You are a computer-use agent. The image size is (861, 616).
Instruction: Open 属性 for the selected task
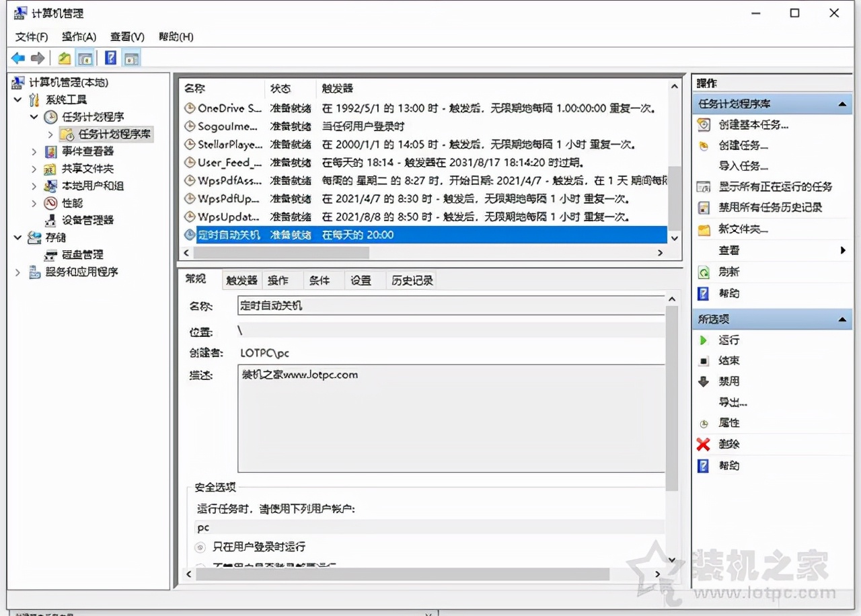729,423
